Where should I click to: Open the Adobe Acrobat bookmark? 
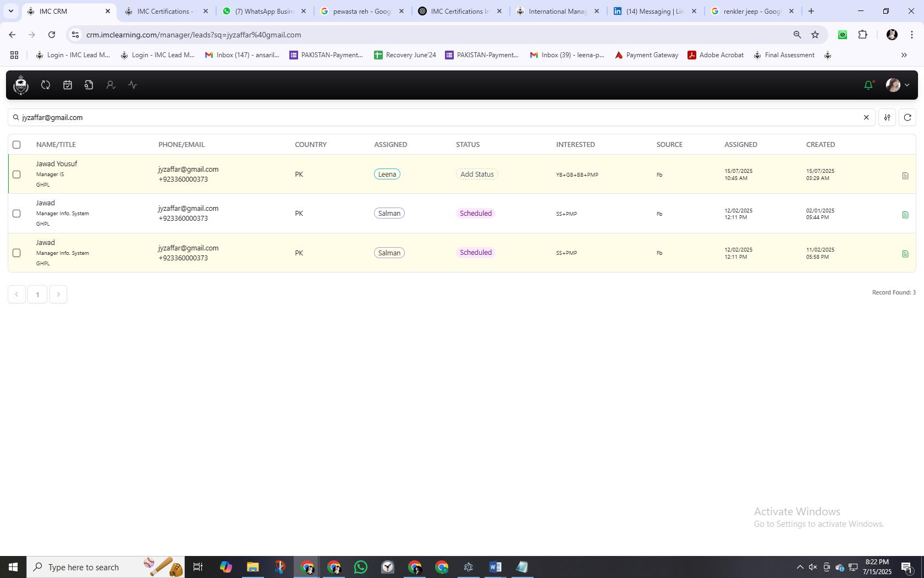click(716, 55)
